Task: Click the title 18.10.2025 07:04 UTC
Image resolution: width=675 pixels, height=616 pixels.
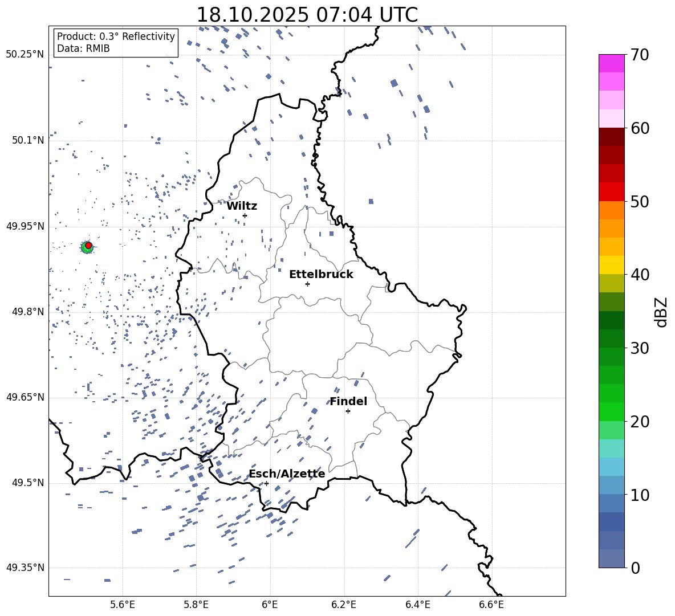Action: [x=307, y=15]
